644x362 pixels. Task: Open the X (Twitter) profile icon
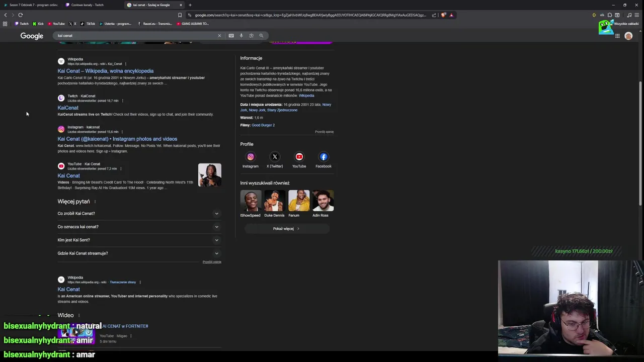pyautogui.click(x=275, y=157)
